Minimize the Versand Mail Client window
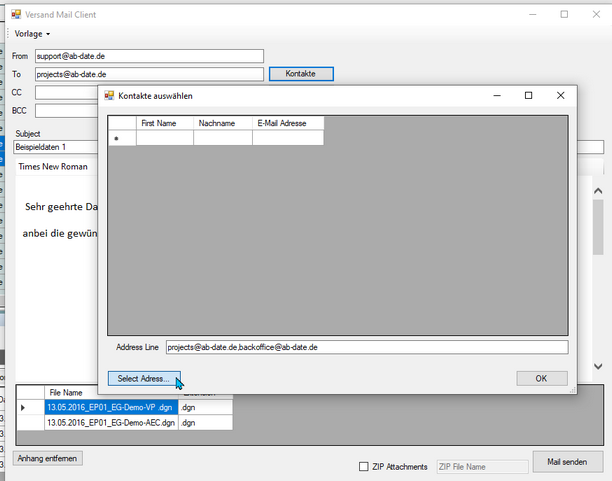 click(533, 15)
